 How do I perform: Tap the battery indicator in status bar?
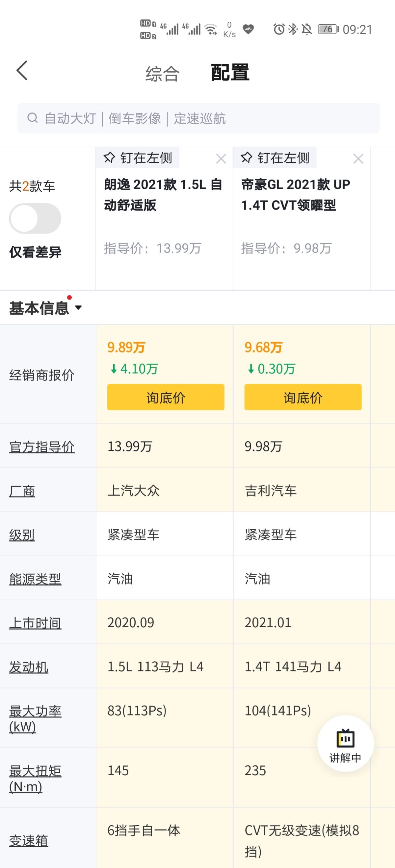328,29
